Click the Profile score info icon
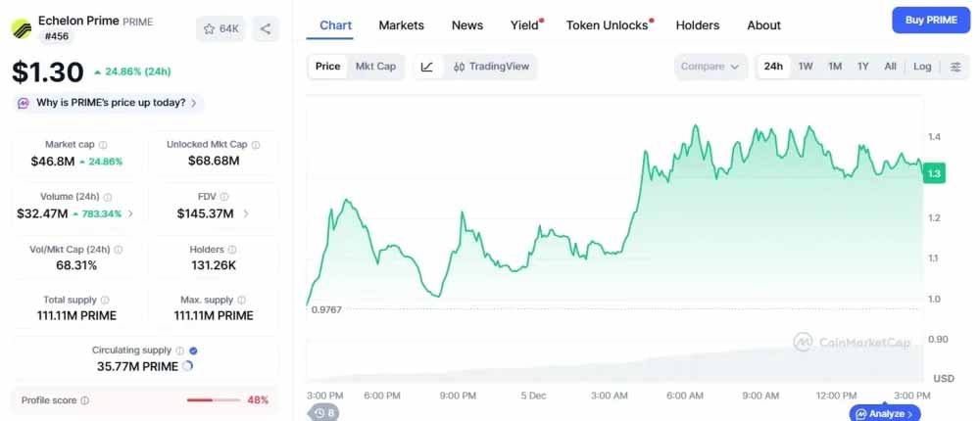 (85, 400)
